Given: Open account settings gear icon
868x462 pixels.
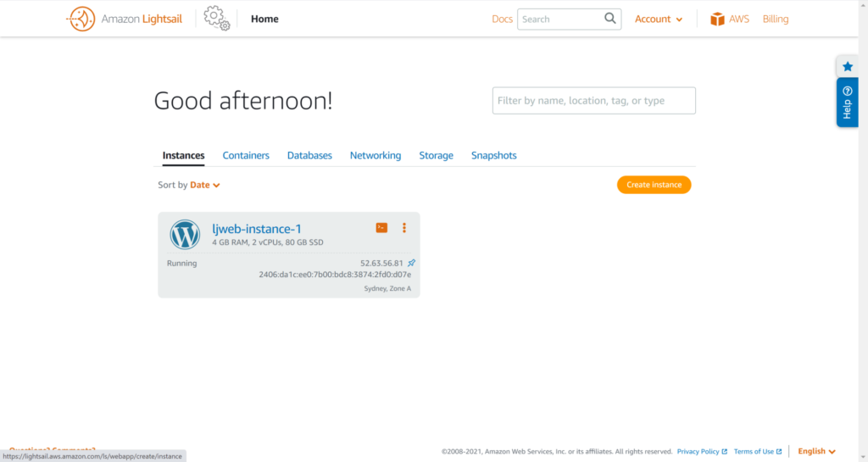Looking at the screenshot, I should pyautogui.click(x=216, y=19).
